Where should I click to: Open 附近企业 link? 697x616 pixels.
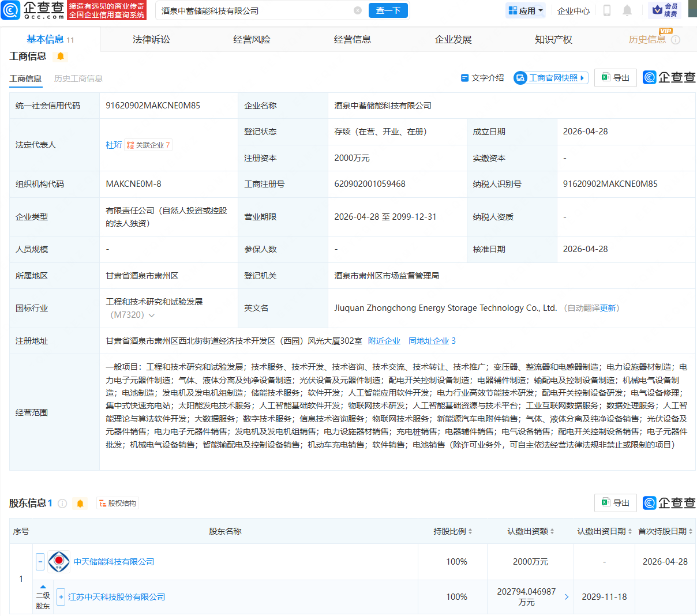(384, 341)
